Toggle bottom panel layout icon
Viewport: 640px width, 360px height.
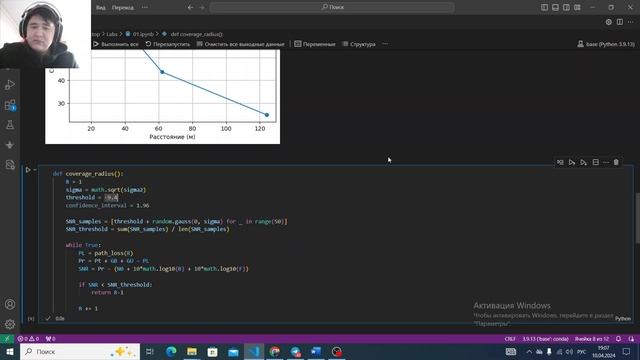[555, 7]
